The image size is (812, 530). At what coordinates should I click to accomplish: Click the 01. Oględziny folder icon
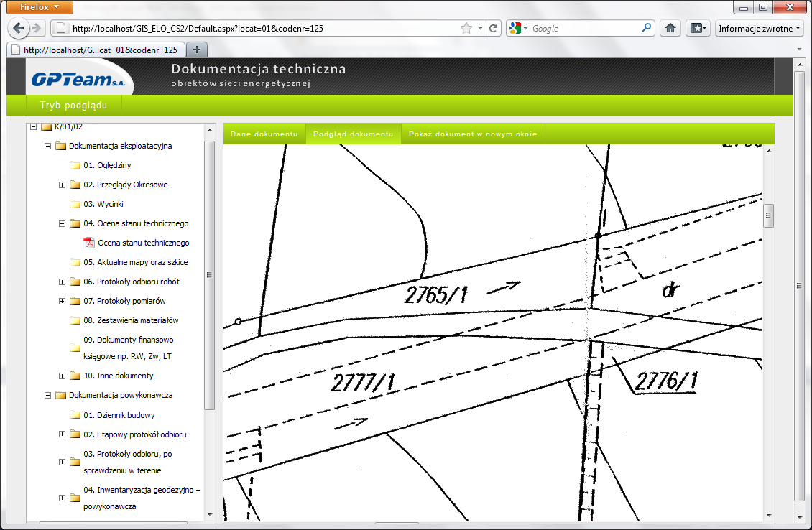(75, 166)
